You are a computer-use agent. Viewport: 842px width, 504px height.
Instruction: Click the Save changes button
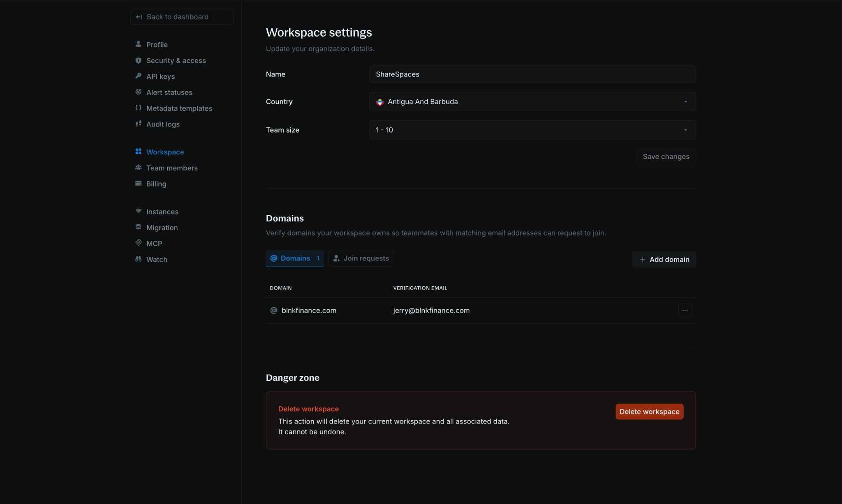click(666, 156)
